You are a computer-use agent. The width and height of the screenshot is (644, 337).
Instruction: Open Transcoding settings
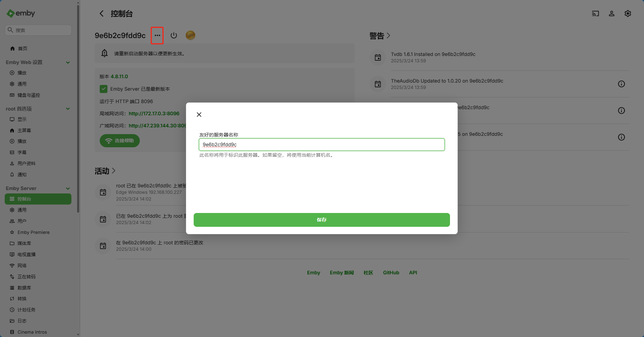tap(38, 277)
